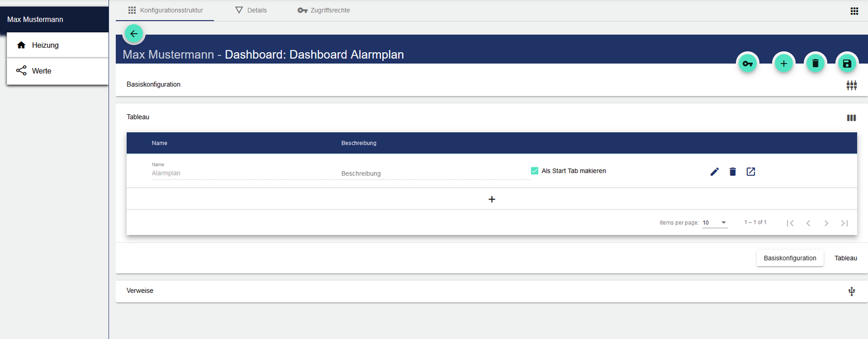Click the Basiskonfiguration button at bottom
This screenshot has height=339, width=868.
point(790,258)
